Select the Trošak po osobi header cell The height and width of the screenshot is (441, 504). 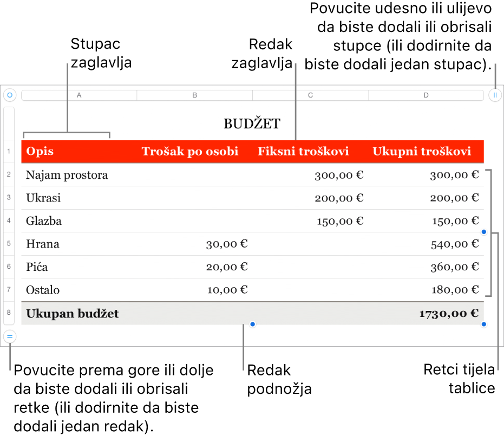pyautogui.click(x=195, y=151)
